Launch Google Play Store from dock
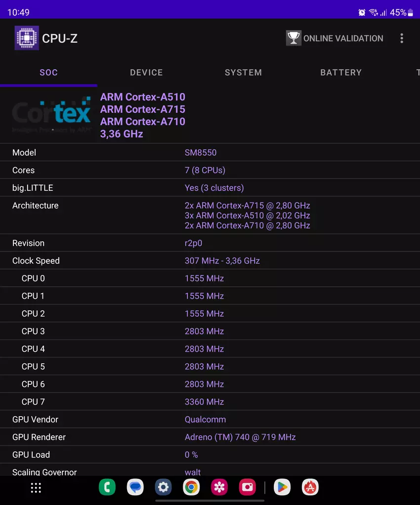The width and height of the screenshot is (420, 505). pyautogui.click(x=282, y=488)
